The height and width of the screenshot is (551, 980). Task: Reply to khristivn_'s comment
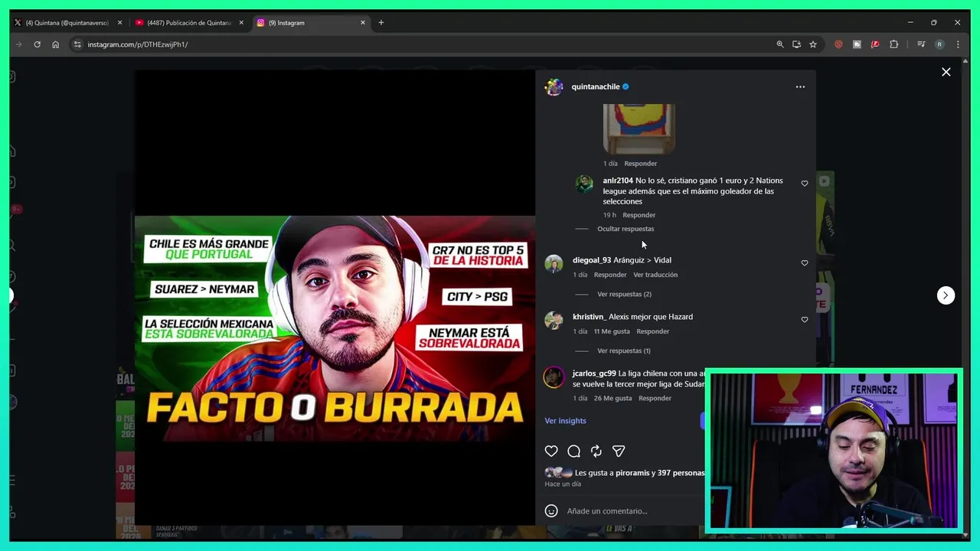[653, 331]
